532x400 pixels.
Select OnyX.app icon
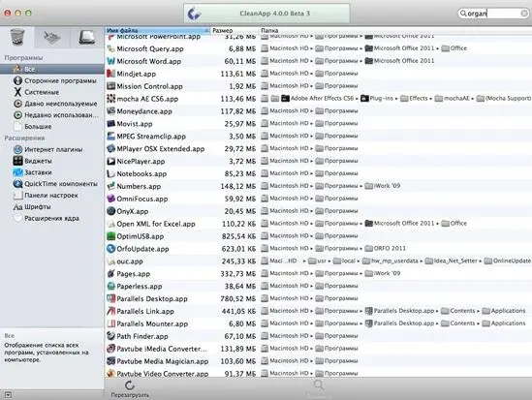pos(110,211)
